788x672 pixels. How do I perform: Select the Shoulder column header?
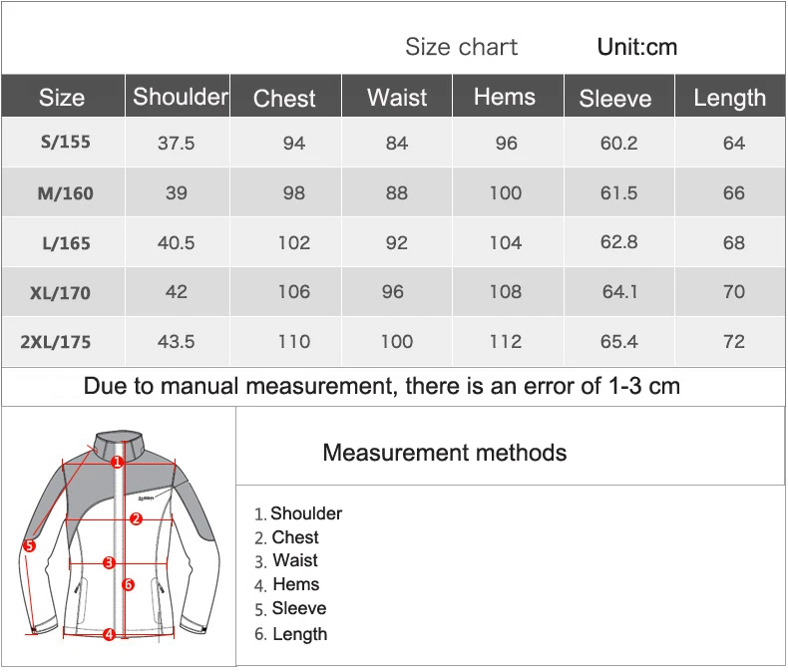[178, 96]
